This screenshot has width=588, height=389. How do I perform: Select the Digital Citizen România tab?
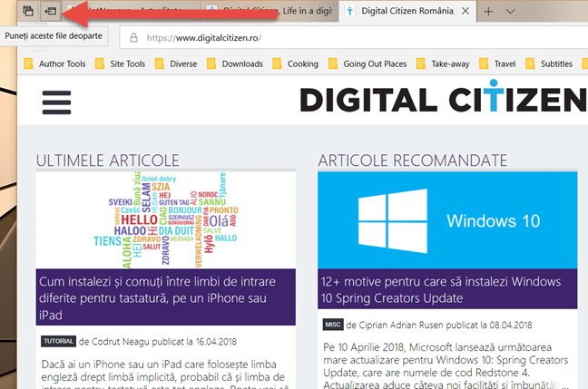pyautogui.click(x=407, y=11)
